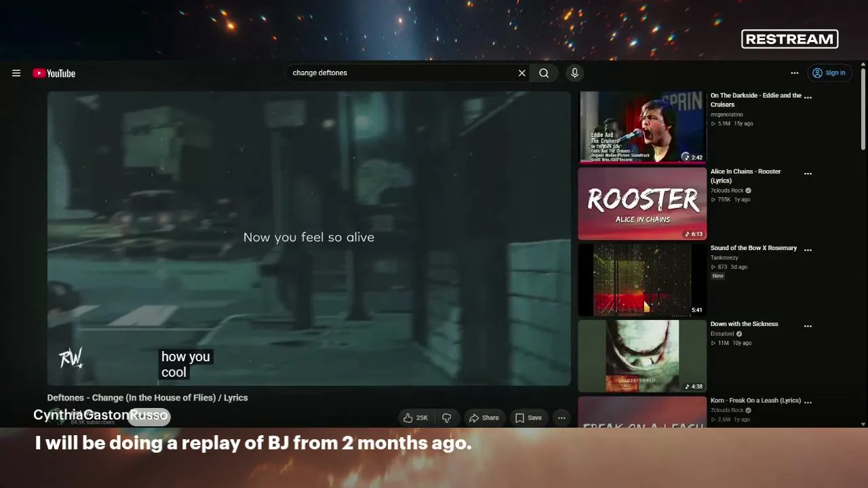Open 'On The Darkside - Eddie and the Cruisers' title
This screenshot has width=868, height=488.
756,100
